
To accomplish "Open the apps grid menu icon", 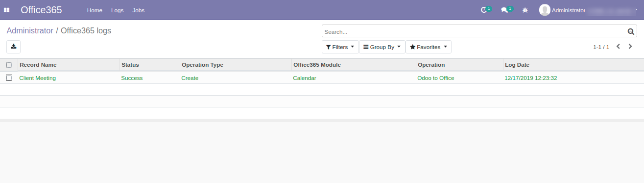I will (x=7, y=10).
